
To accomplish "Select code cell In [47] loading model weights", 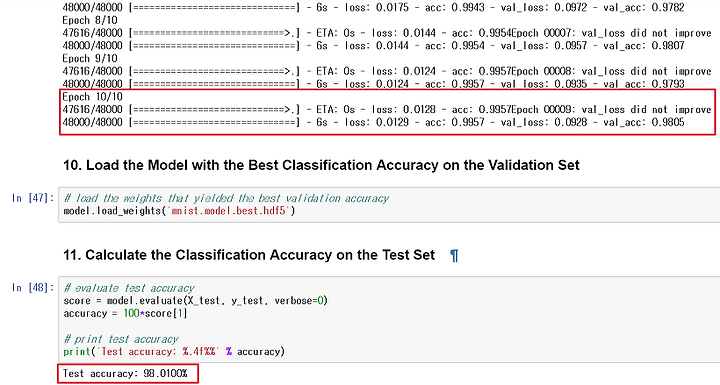I will 389,204.
